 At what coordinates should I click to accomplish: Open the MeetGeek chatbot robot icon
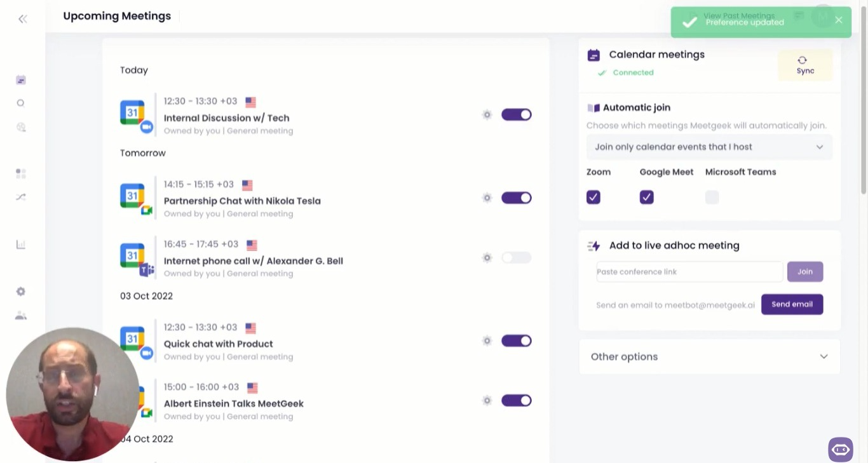point(840,450)
